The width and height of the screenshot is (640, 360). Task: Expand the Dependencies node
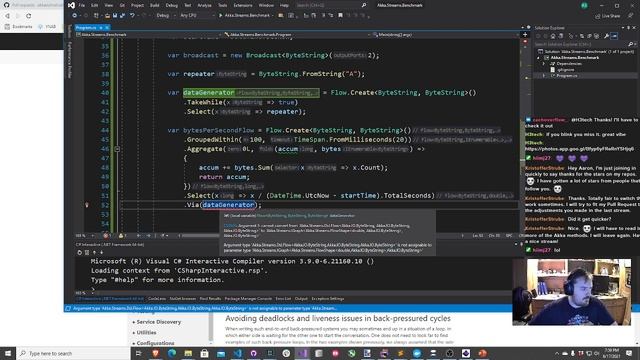coord(543,64)
